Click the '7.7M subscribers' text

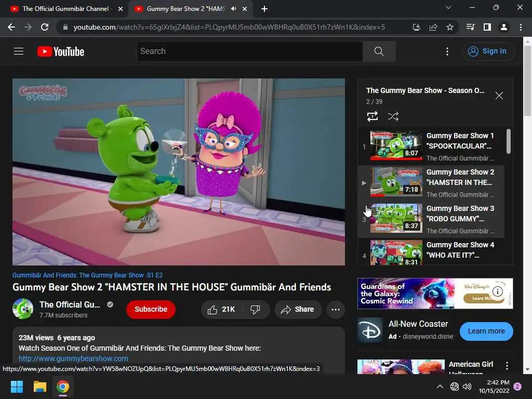pos(63,315)
